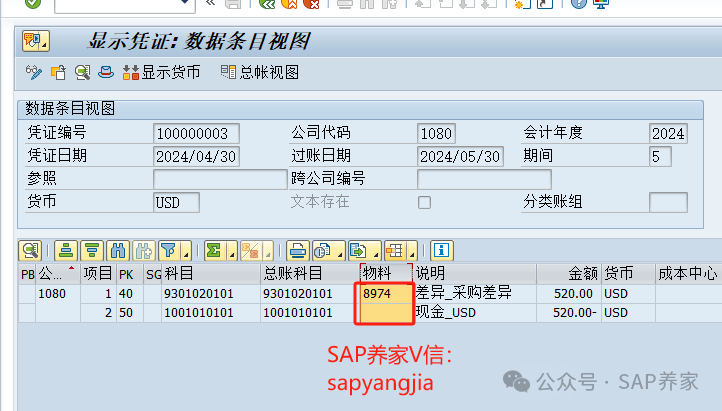Click the export icon with green arrow
The width and height of the screenshot is (722, 411).
(359, 251)
